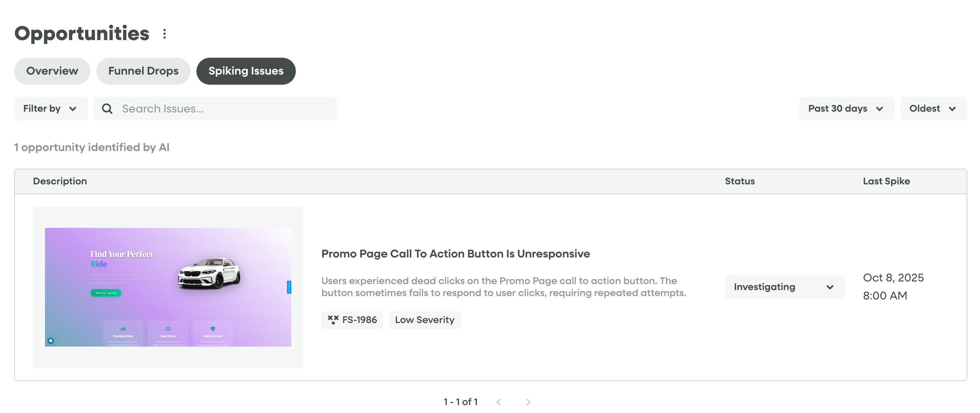980x413 pixels.
Task: Click the Low Severity badge
Action: [x=424, y=320]
